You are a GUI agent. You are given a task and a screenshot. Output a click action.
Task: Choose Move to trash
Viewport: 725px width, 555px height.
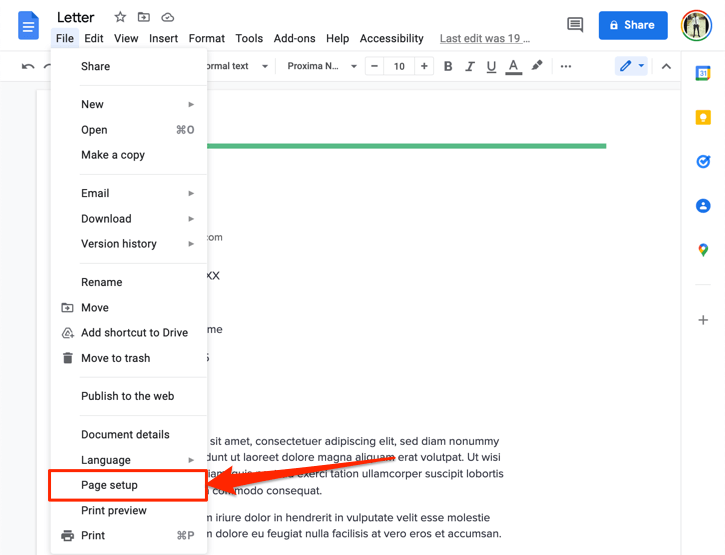tap(129, 358)
